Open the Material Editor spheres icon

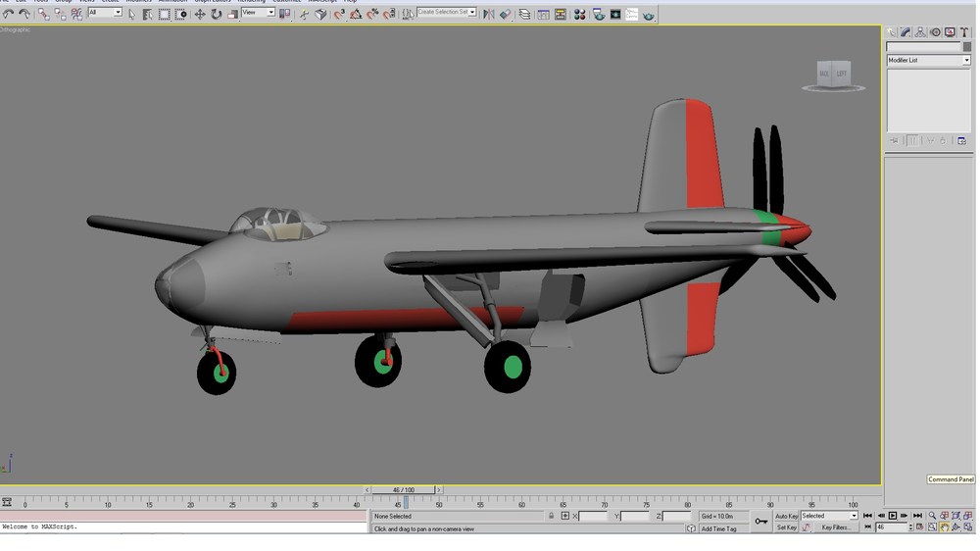[579, 15]
